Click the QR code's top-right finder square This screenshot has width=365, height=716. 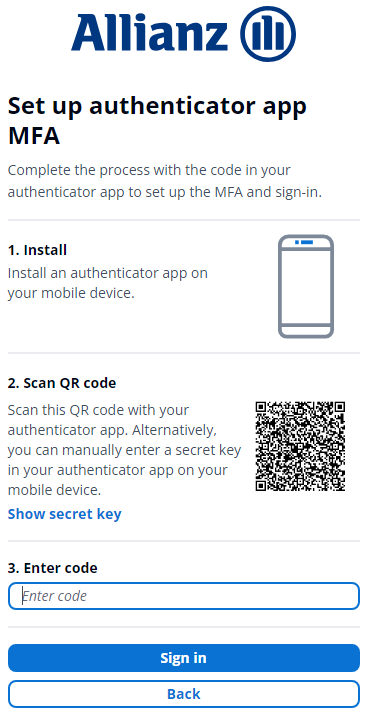click(339, 408)
